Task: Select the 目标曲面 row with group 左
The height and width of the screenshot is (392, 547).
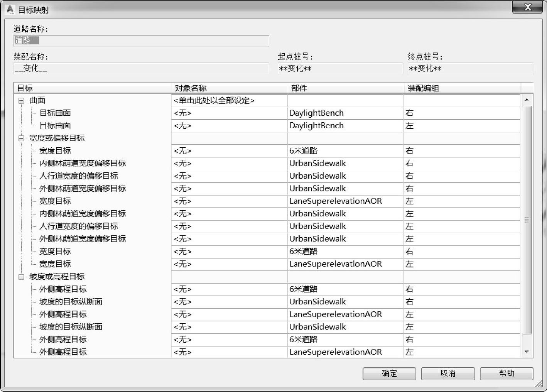Action: tap(55, 126)
